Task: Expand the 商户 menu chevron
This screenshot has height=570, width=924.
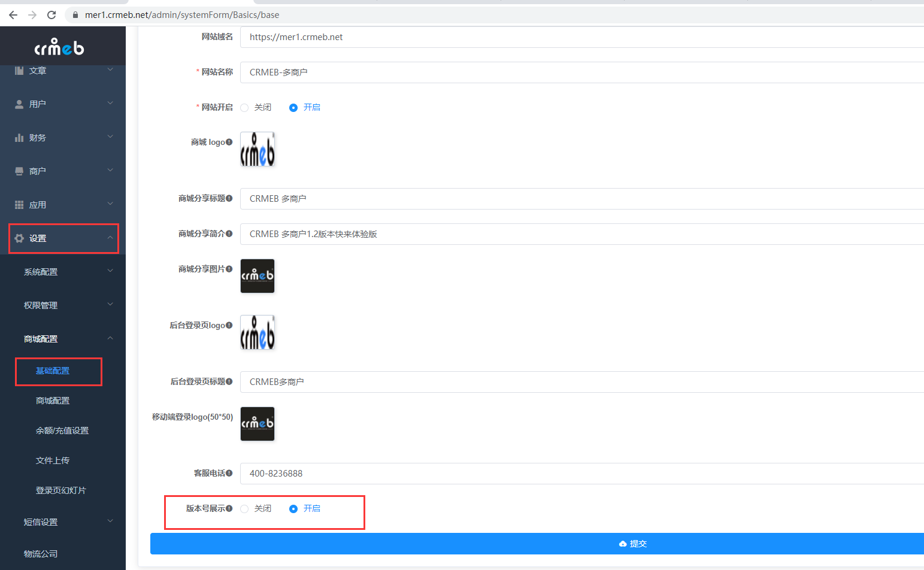Action: point(110,170)
